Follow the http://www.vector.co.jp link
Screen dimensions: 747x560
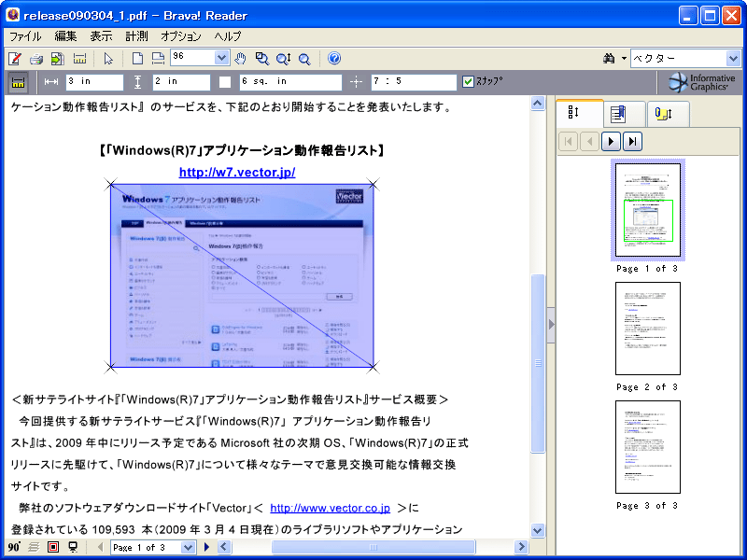click(x=331, y=508)
